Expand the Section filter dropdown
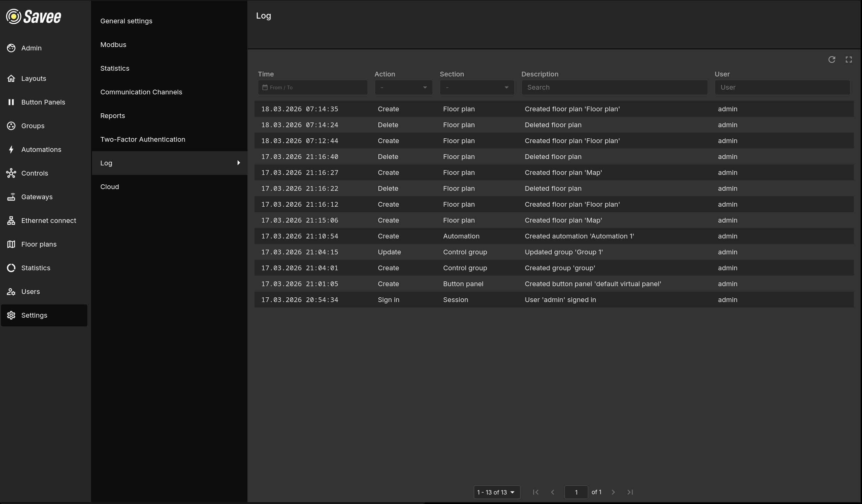 477,88
